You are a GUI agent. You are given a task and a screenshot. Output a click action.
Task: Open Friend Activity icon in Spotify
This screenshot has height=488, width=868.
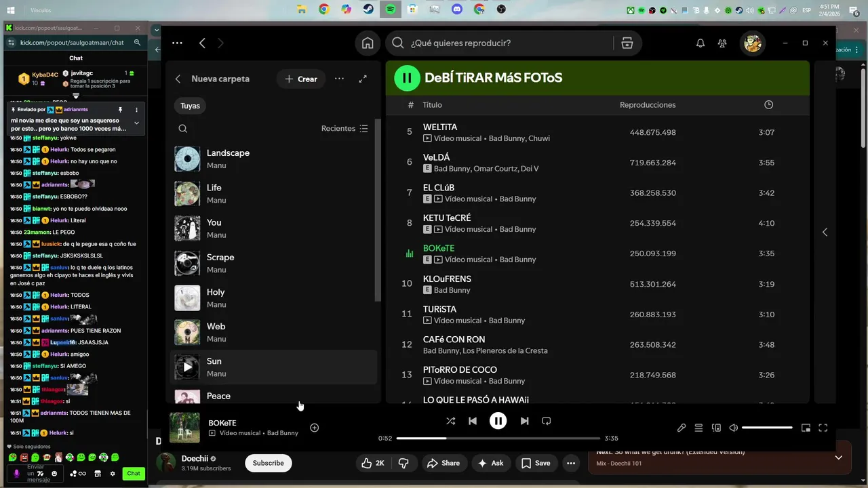point(722,43)
